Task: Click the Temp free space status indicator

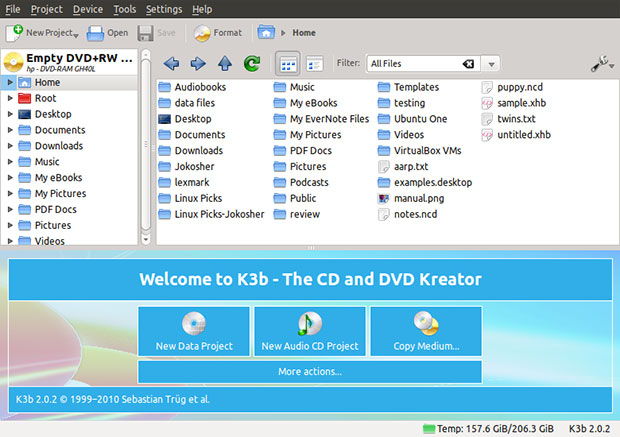Action: (x=488, y=429)
